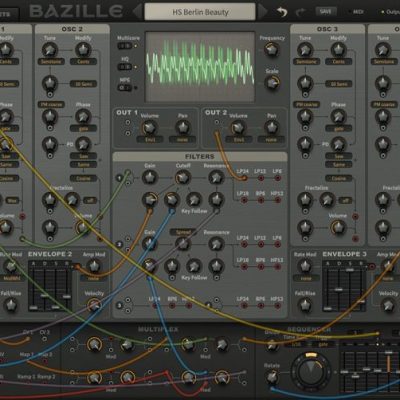400x400 pixels.
Task: Click the Filter 1 LP6 output jack
Action: (277, 178)
